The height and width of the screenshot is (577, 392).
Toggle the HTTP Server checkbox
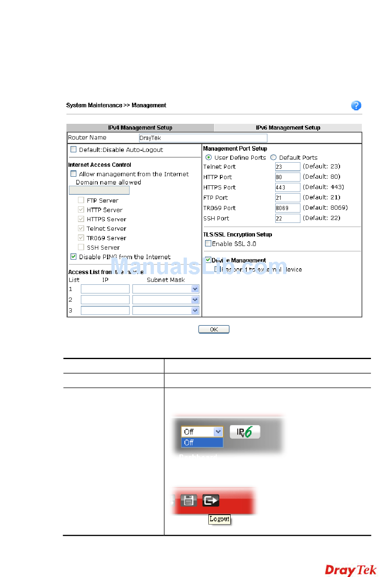point(81,210)
